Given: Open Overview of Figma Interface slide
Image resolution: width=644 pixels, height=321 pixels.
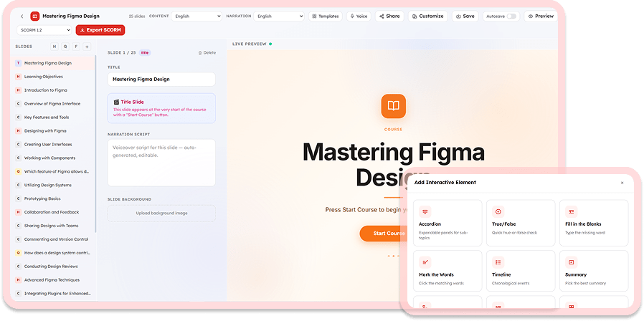Looking at the screenshot, I should [53, 104].
